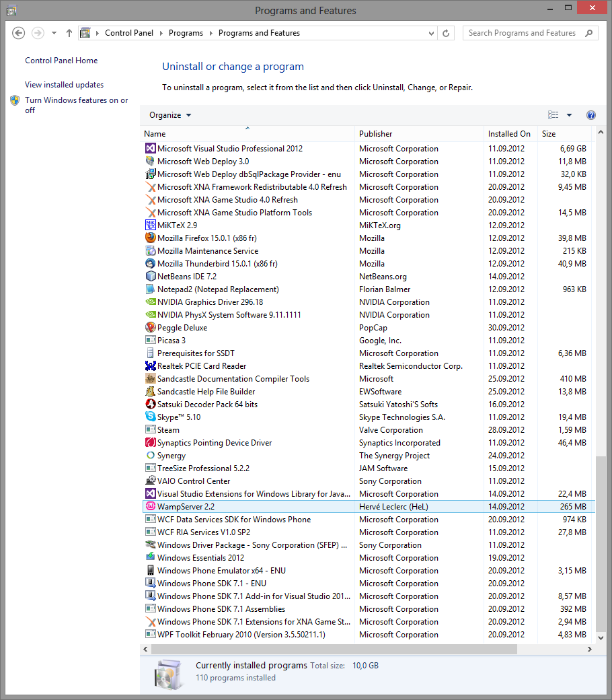Click the refresh button in address bar
This screenshot has width=612, height=700.
[446, 33]
